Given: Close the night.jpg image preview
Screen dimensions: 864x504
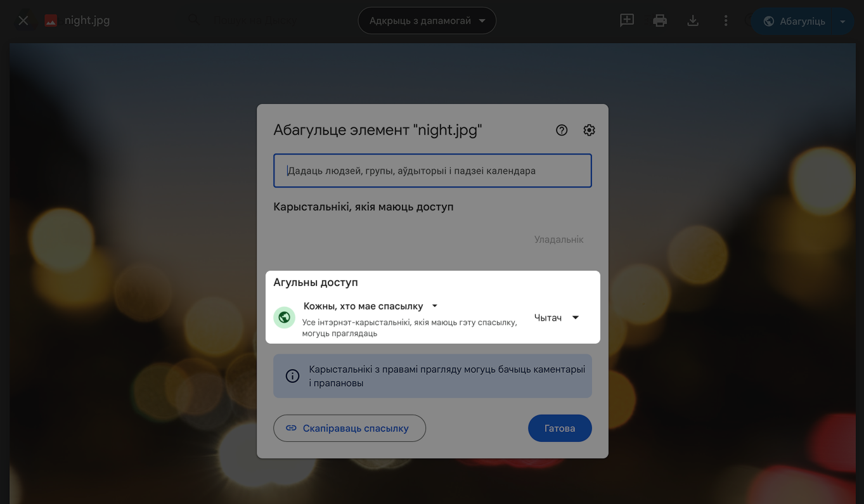Looking at the screenshot, I should 23,21.
